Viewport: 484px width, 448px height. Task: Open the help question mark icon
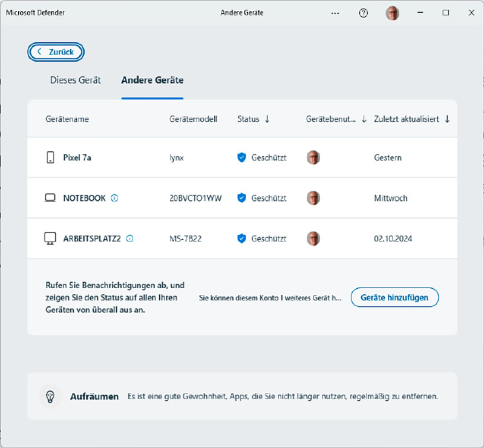click(364, 13)
